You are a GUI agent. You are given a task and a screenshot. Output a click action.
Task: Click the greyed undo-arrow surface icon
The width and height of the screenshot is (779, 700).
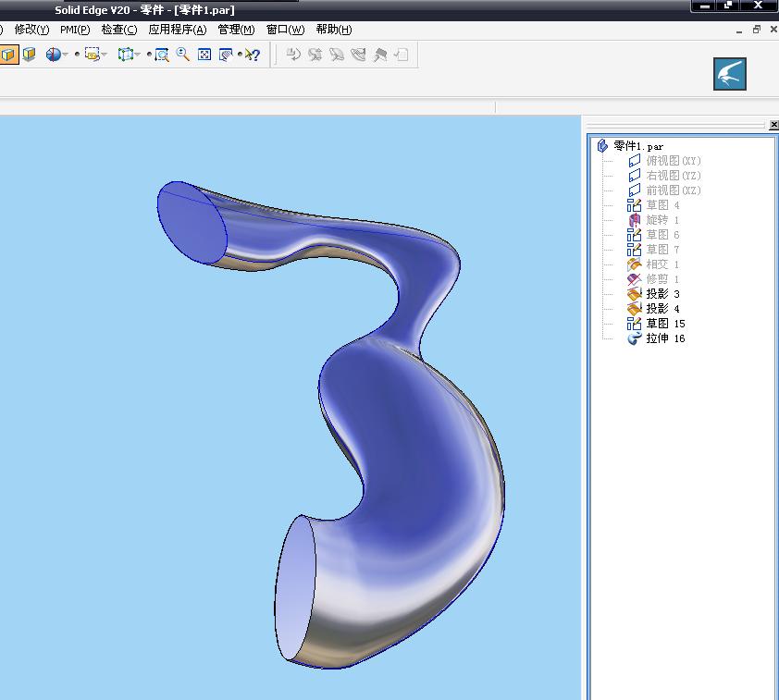pos(293,55)
